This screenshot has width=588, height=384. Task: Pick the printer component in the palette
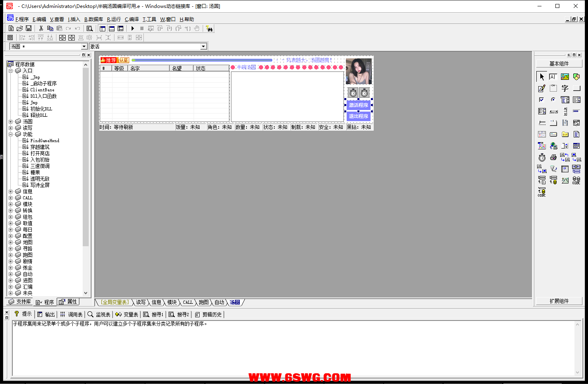[553, 158]
